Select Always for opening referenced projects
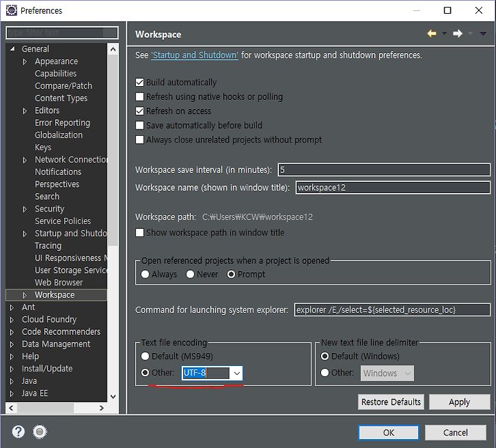496x448 pixels. tap(145, 274)
